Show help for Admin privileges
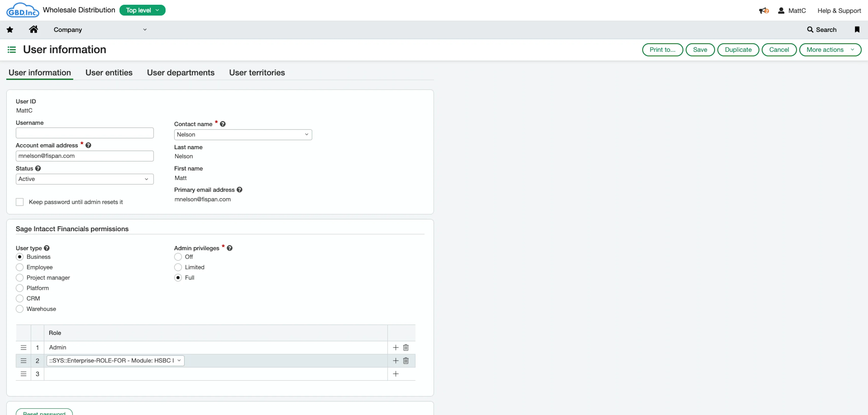The width and height of the screenshot is (868, 415). (229, 248)
